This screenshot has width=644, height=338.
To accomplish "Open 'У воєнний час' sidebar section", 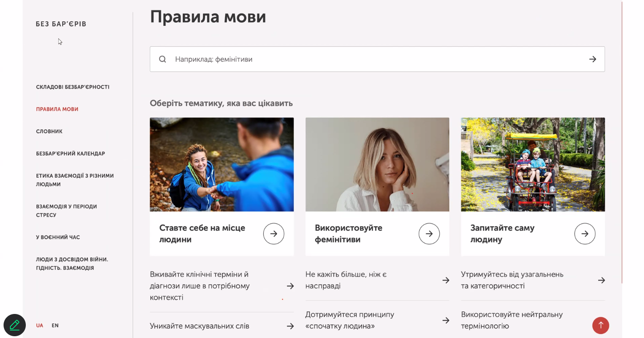I will coord(58,237).
